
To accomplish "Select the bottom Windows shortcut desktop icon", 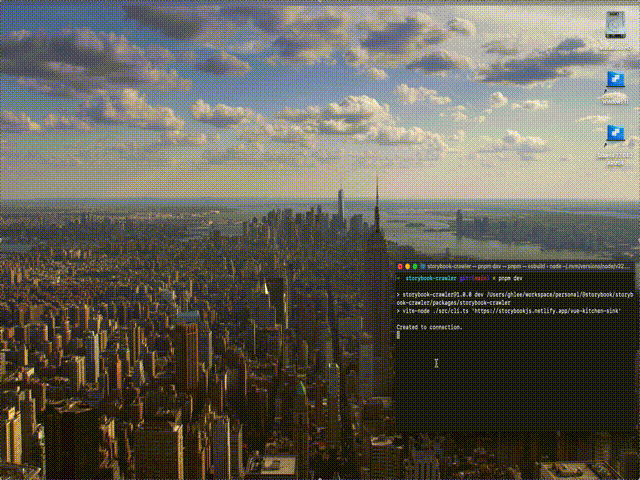I will coord(616,134).
